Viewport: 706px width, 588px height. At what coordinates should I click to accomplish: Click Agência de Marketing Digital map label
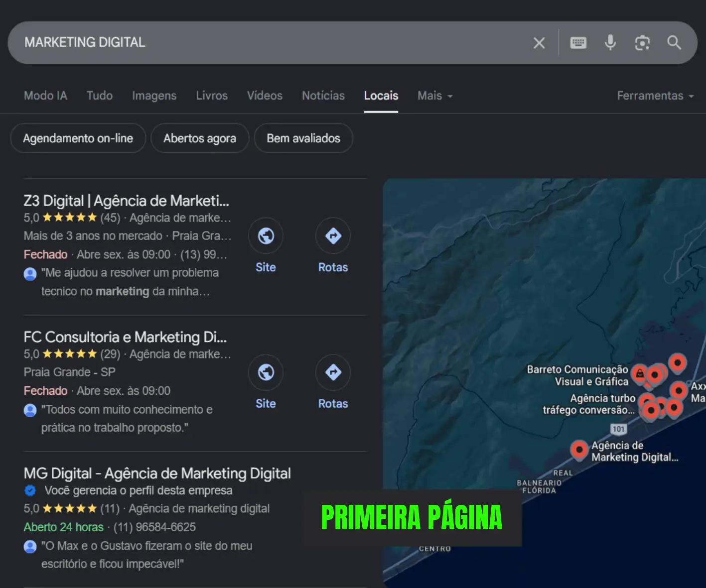pos(635,451)
